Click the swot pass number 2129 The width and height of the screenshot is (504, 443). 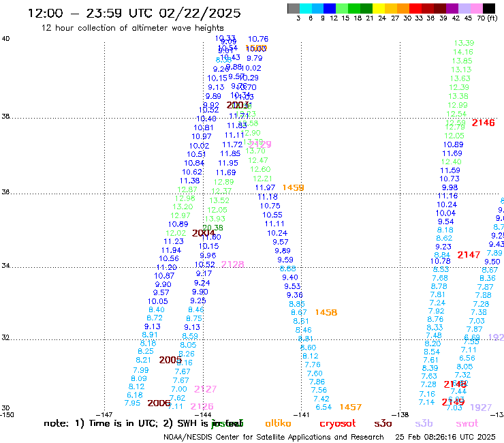point(260,144)
